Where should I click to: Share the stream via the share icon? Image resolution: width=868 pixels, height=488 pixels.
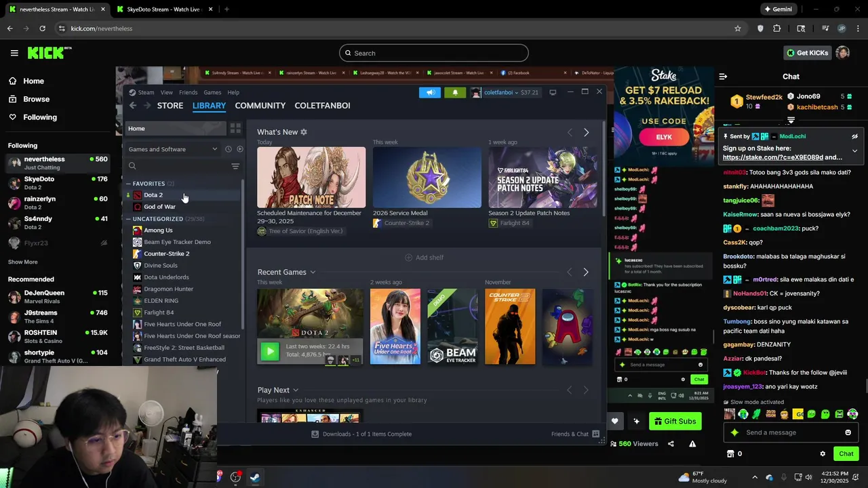(x=671, y=444)
